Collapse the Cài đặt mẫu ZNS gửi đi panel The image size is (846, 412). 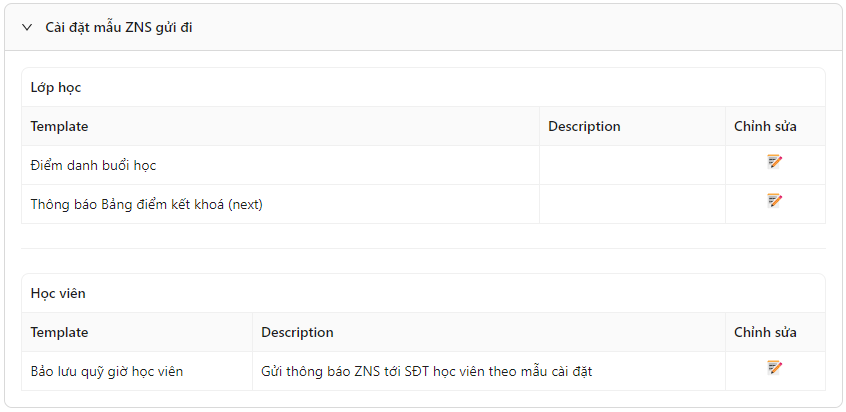point(27,28)
